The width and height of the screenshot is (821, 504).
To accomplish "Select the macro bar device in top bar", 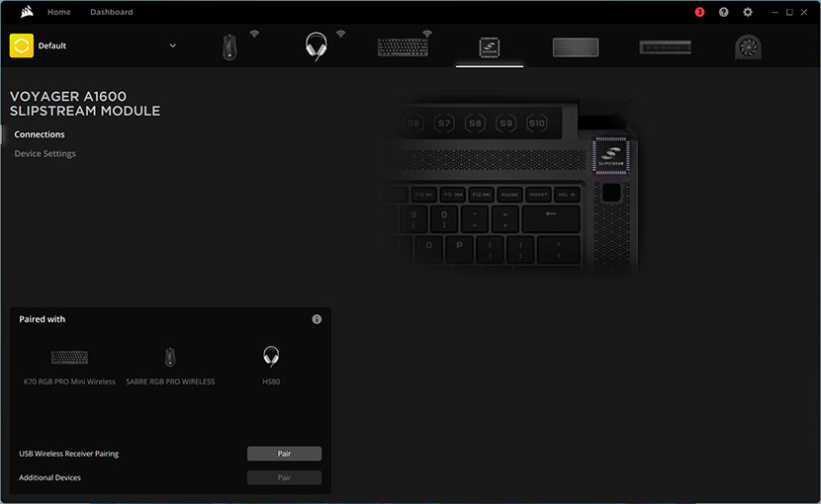I will point(665,47).
